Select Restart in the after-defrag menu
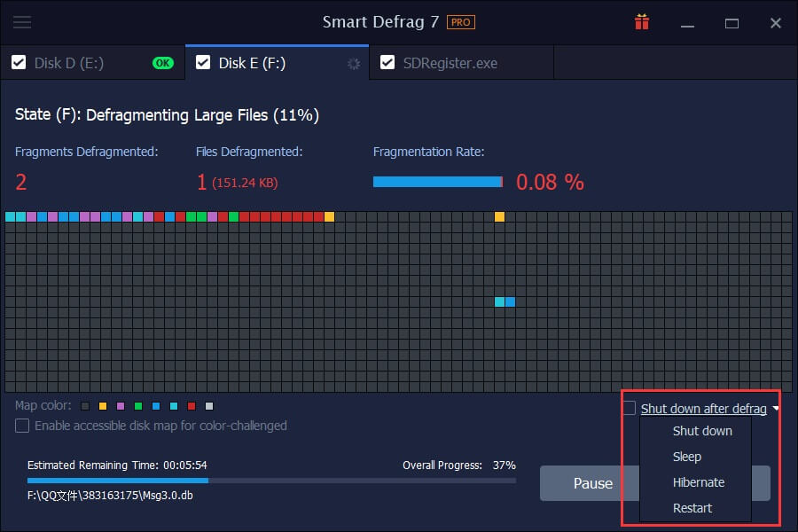 [692, 508]
